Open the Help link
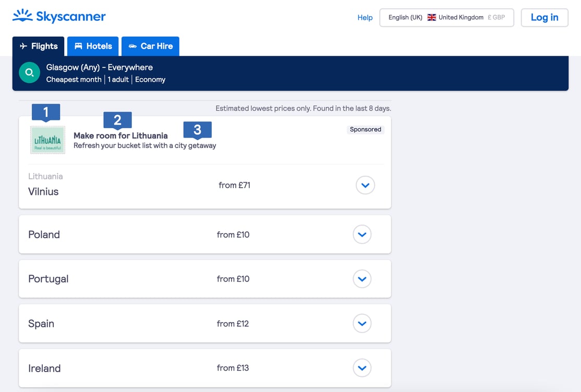 click(365, 17)
